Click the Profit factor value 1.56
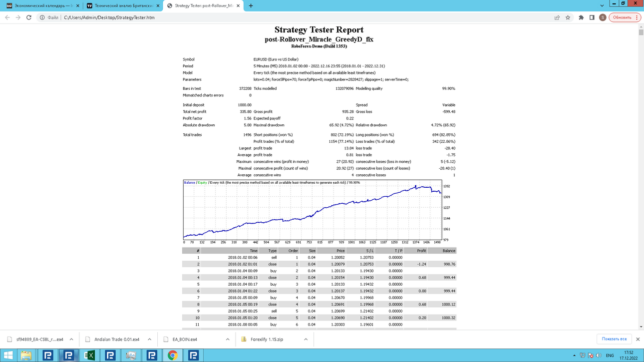Viewport: 644px width, 362px height. [x=248, y=118]
